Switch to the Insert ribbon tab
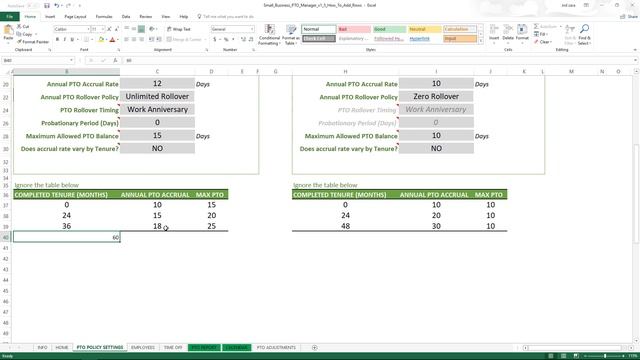The width and height of the screenshot is (640, 360). (50, 17)
